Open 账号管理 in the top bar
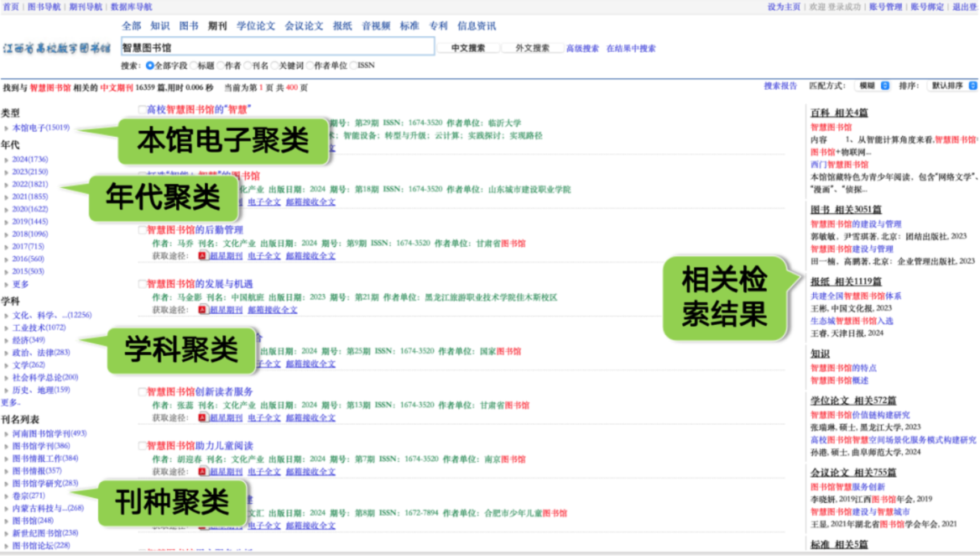The image size is (980, 556). [885, 7]
